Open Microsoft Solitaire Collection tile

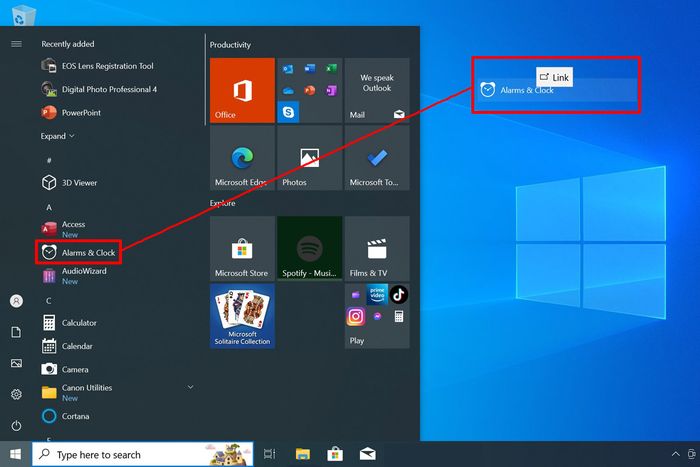(242, 316)
